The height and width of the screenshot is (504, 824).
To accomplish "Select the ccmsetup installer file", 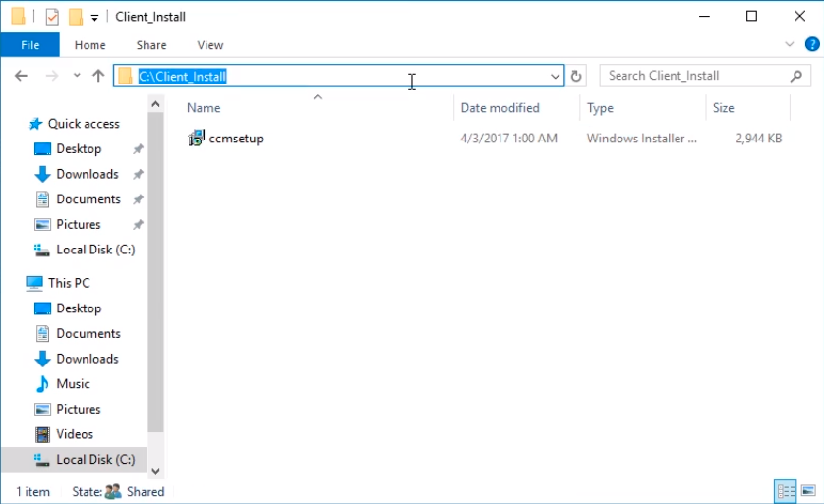I will tap(226, 139).
